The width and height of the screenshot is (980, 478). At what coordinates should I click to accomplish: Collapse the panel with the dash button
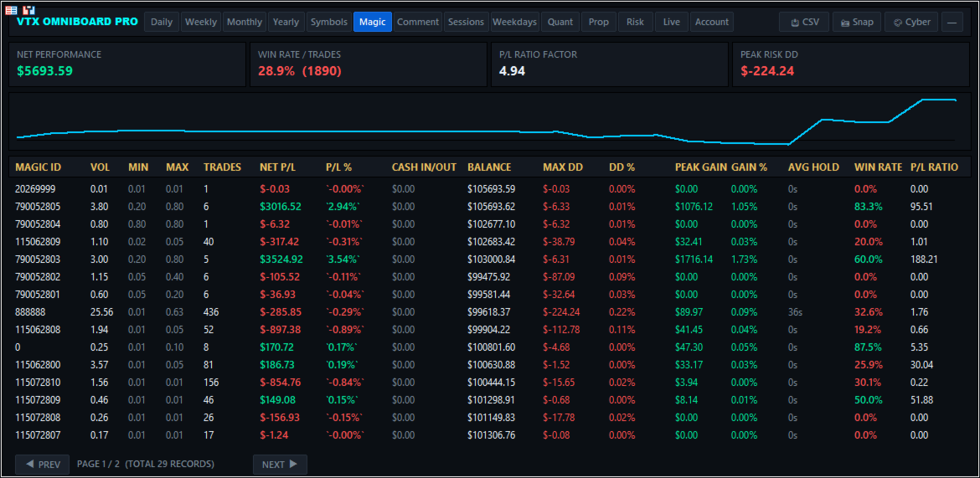pos(952,22)
